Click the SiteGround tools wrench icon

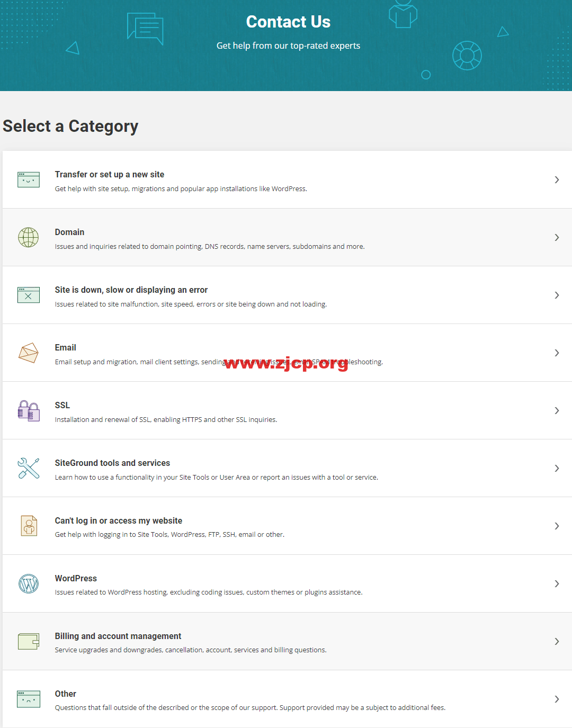coord(29,468)
